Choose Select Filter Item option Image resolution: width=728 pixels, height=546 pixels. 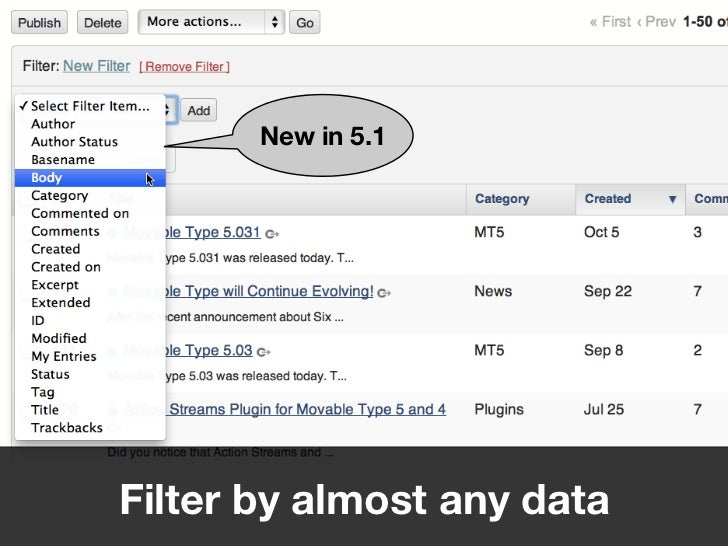click(90, 106)
